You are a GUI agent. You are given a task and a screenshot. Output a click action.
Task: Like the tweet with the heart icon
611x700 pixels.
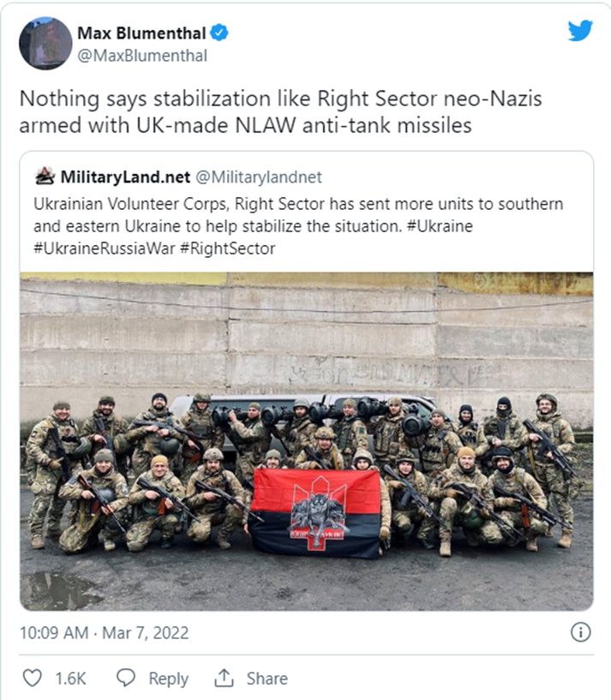point(32,678)
